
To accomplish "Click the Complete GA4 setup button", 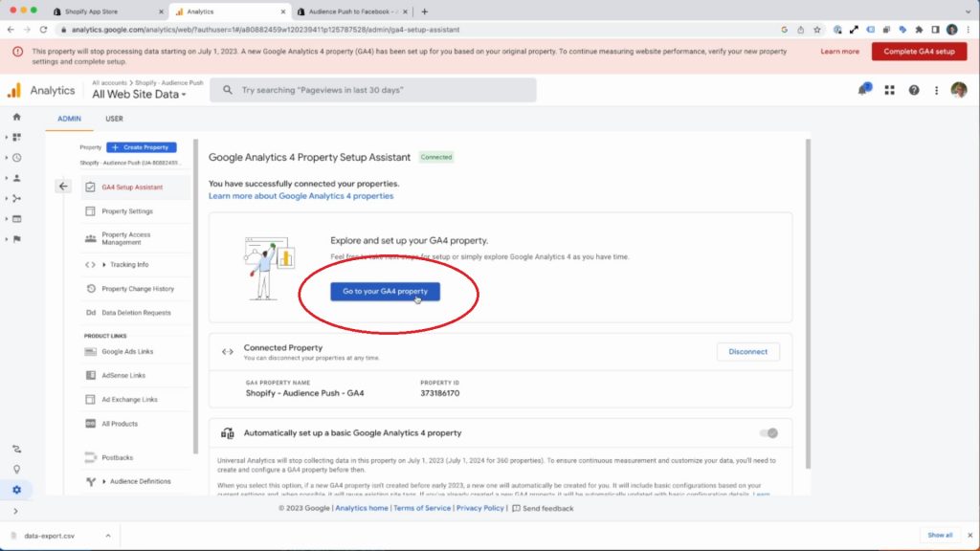I will coord(919,52).
